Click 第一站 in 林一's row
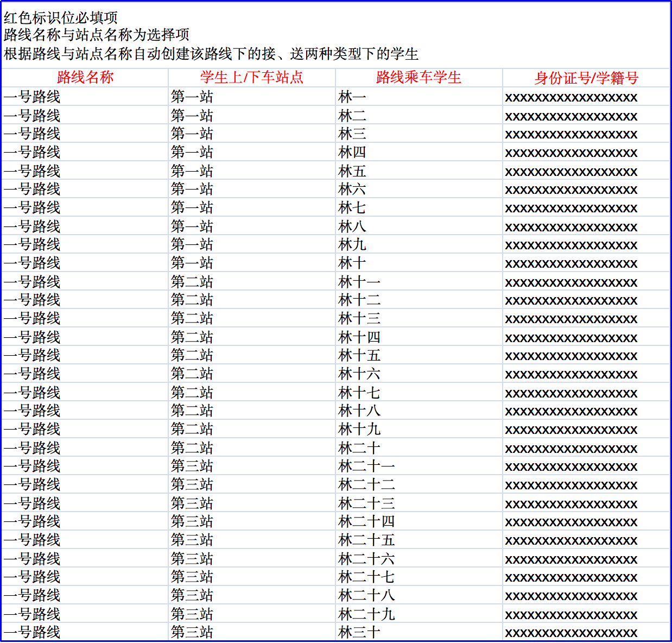This screenshot has height=643, width=672. tap(252, 97)
